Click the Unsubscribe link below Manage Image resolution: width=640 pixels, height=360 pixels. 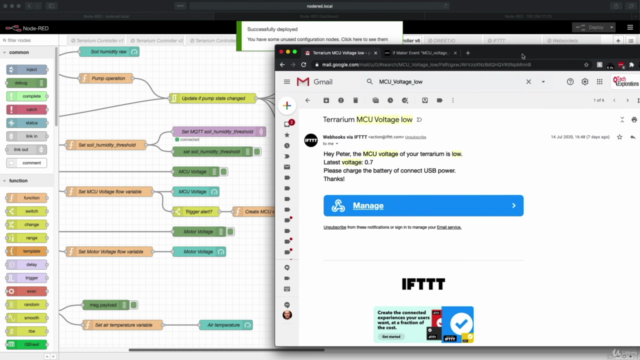(335, 227)
